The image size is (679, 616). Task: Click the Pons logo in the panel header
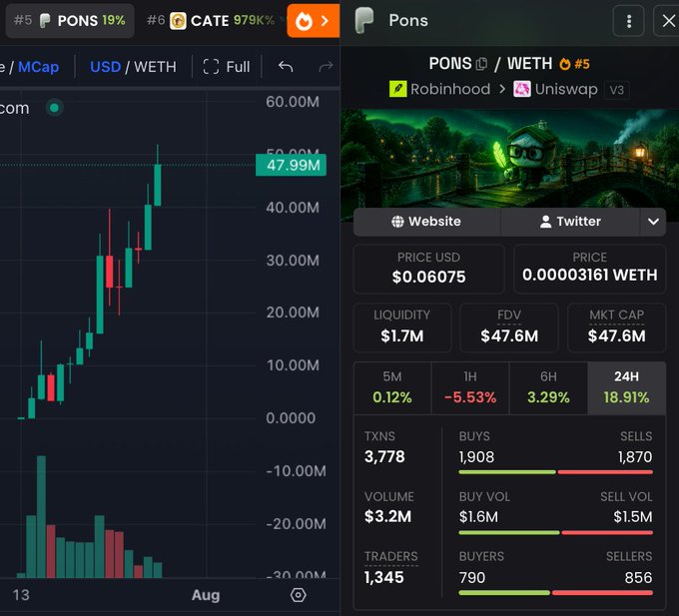tap(364, 20)
